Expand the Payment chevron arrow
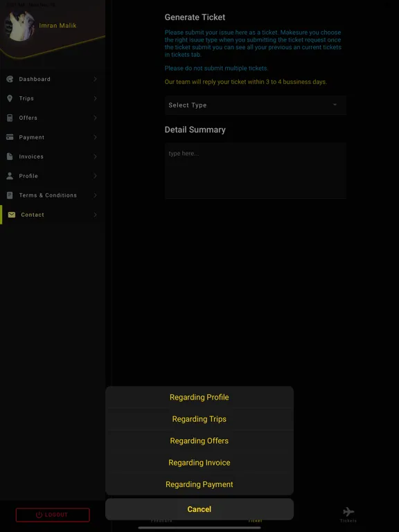The width and height of the screenshot is (399, 532). click(96, 137)
